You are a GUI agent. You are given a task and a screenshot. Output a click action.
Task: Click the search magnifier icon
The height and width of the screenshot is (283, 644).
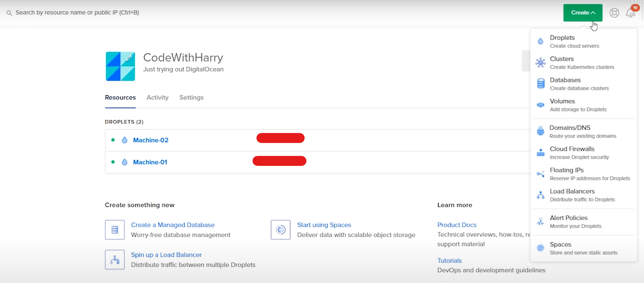pos(9,13)
